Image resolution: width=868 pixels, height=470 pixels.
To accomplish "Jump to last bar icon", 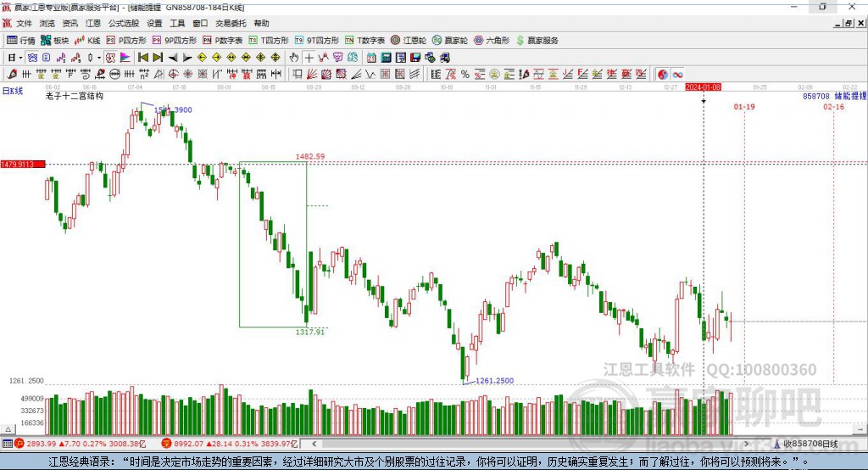I will pyautogui.click(x=158, y=58).
